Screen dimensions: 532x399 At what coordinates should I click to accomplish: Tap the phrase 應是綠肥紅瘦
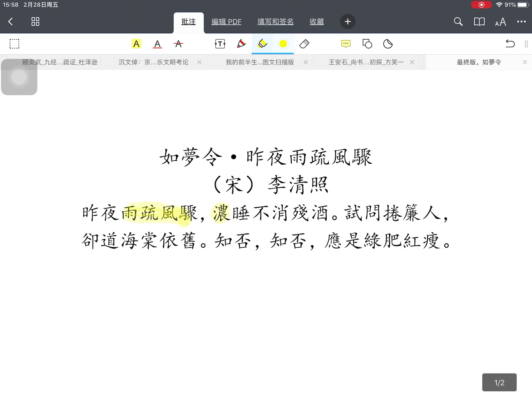pyautogui.click(x=383, y=240)
